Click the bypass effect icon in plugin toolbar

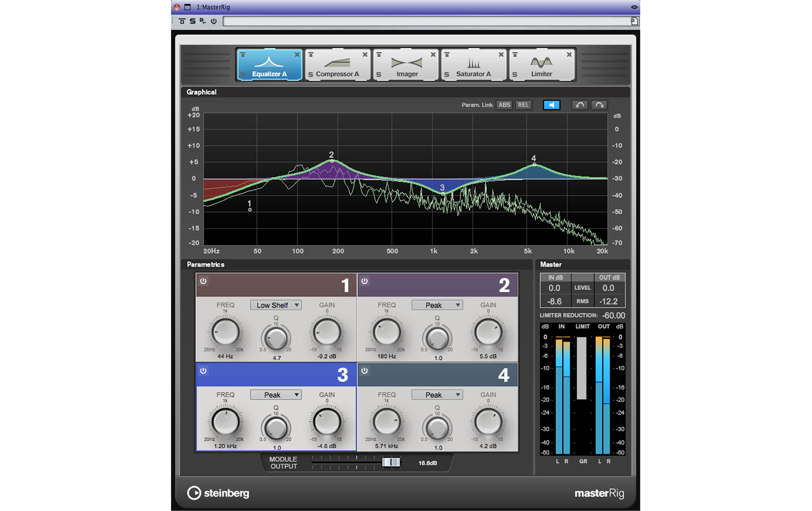coord(182,21)
